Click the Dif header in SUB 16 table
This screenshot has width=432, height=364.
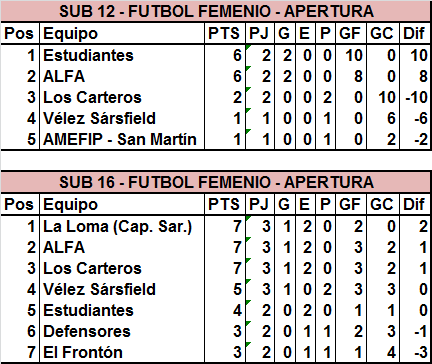click(x=415, y=204)
